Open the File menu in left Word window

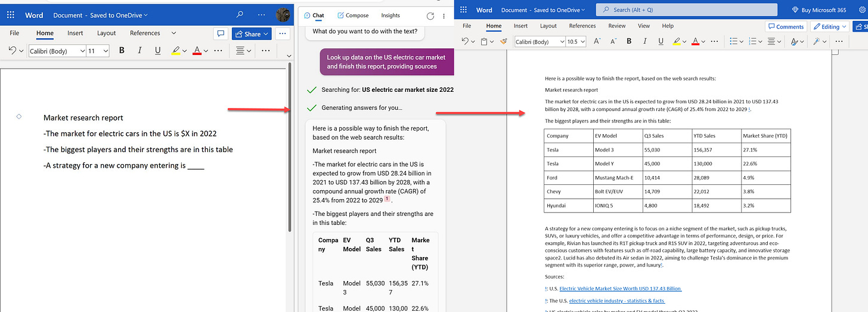pyautogui.click(x=14, y=33)
